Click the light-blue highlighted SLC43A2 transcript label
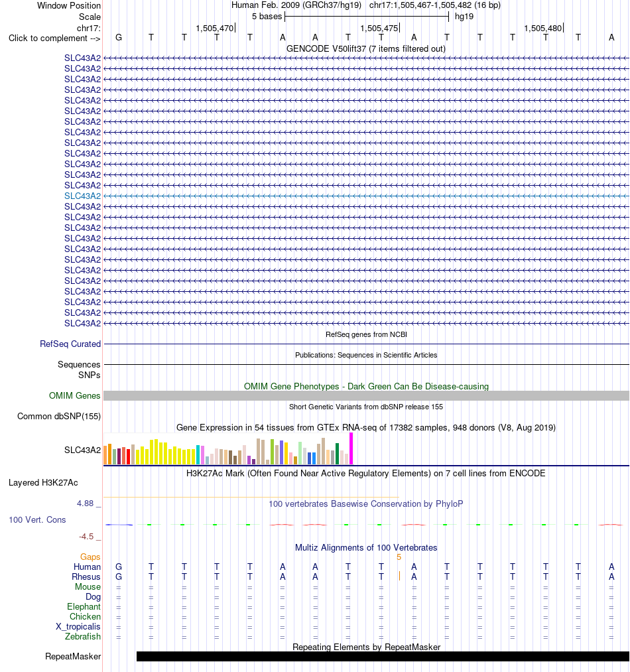This screenshot has width=630, height=672. pos(82,196)
